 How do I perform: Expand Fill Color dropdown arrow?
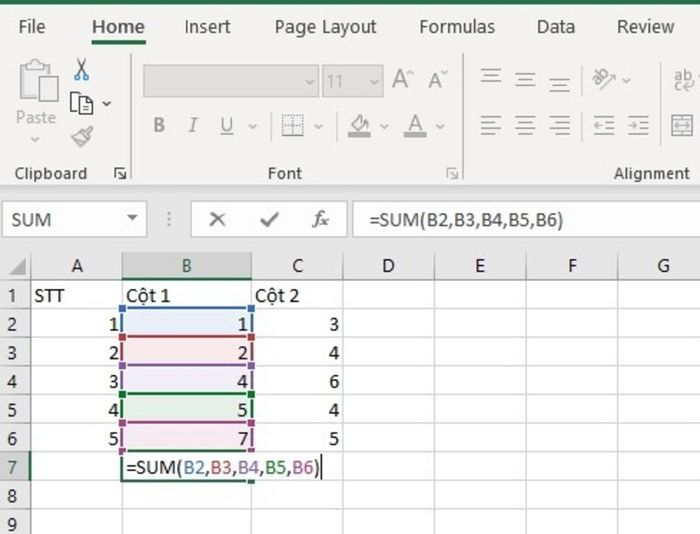click(x=384, y=127)
